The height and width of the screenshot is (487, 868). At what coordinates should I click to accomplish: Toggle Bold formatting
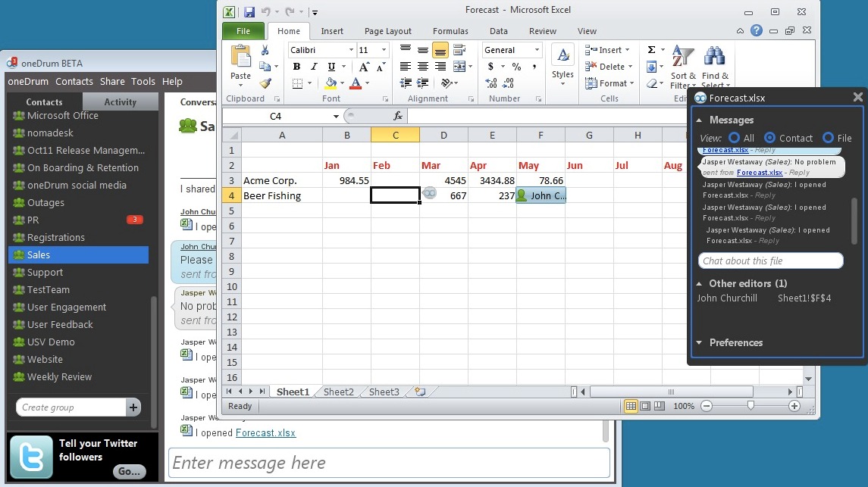[296, 67]
